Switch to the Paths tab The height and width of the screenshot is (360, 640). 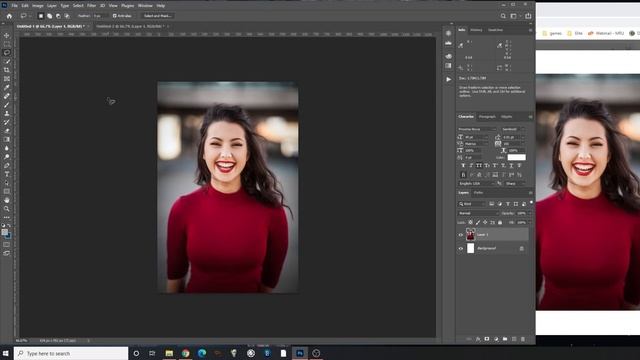(478, 193)
